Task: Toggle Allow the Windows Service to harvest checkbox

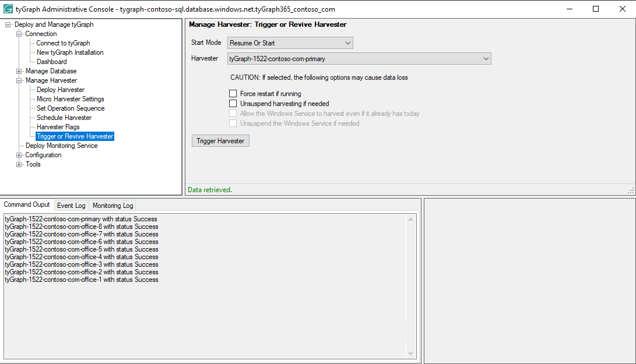Action: coord(233,114)
